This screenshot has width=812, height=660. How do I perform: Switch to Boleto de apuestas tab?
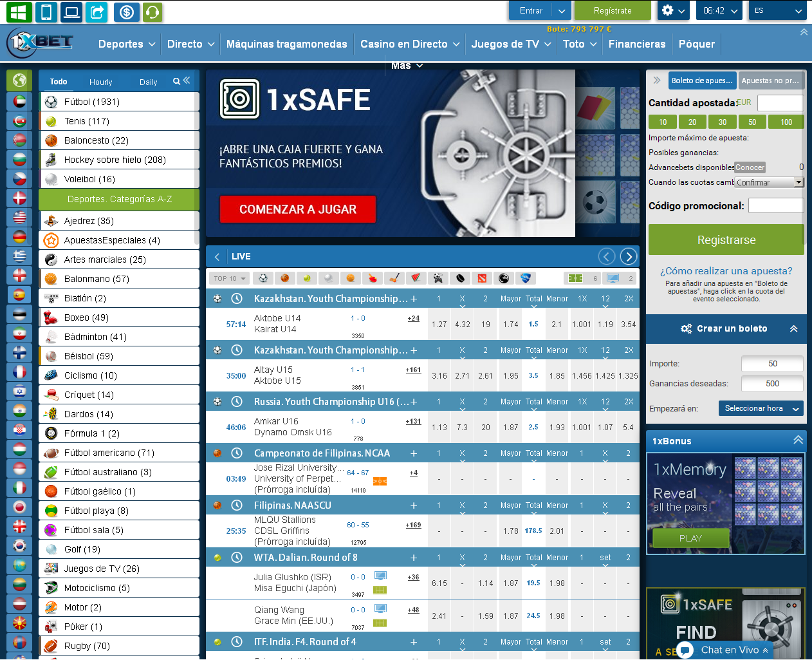[702, 80]
